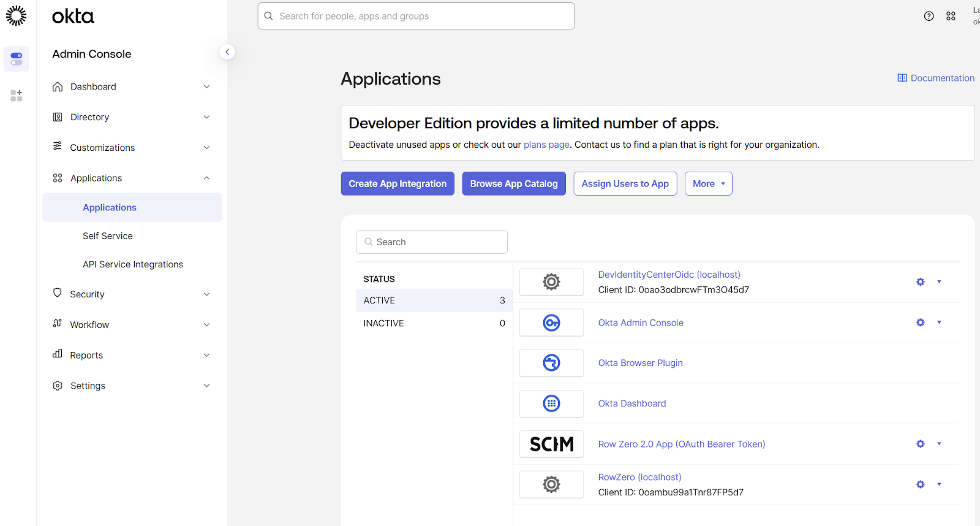Open the Documentation link
This screenshot has width=980, height=526.
[936, 78]
